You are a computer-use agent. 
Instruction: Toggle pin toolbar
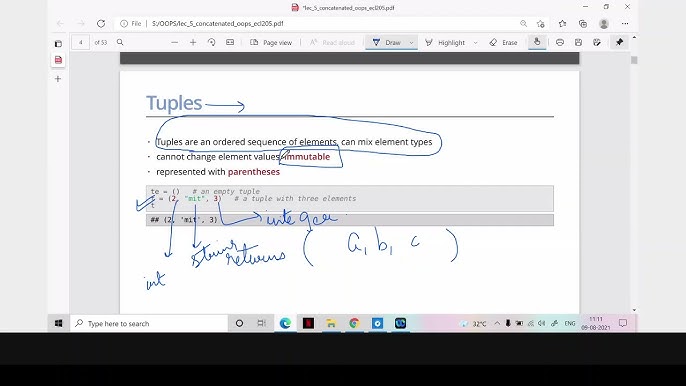coord(620,42)
